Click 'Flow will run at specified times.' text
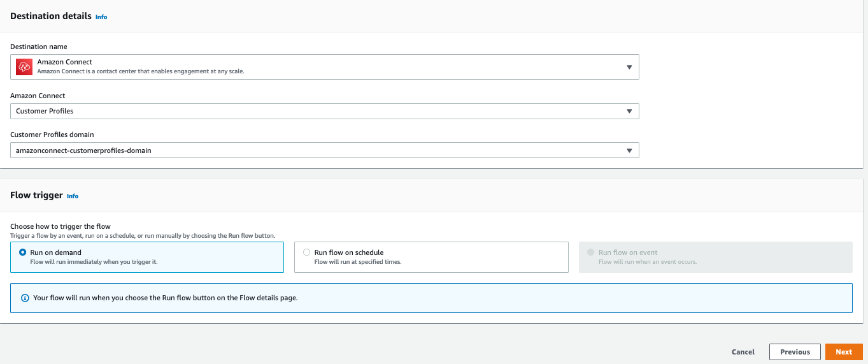The height and width of the screenshot is (364, 868). click(358, 262)
